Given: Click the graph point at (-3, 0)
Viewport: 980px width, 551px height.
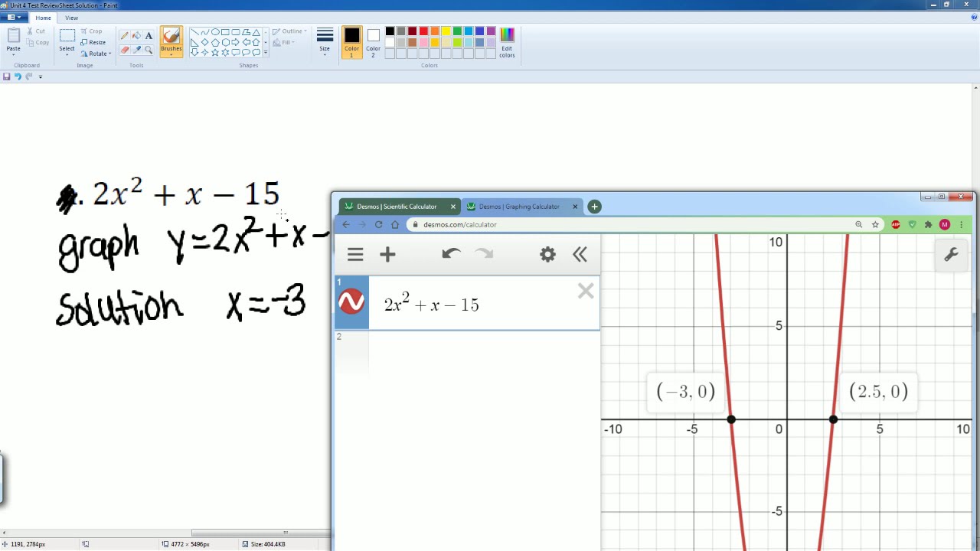Looking at the screenshot, I should 731,419.
